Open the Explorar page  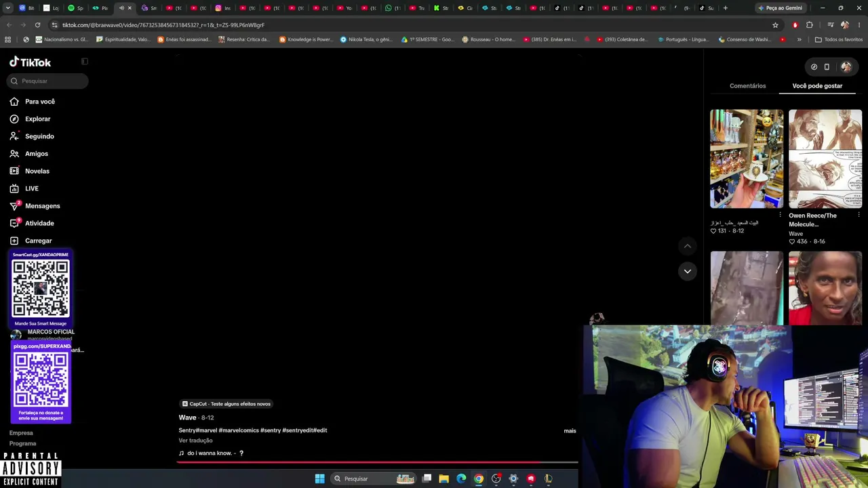coord(38,119)
